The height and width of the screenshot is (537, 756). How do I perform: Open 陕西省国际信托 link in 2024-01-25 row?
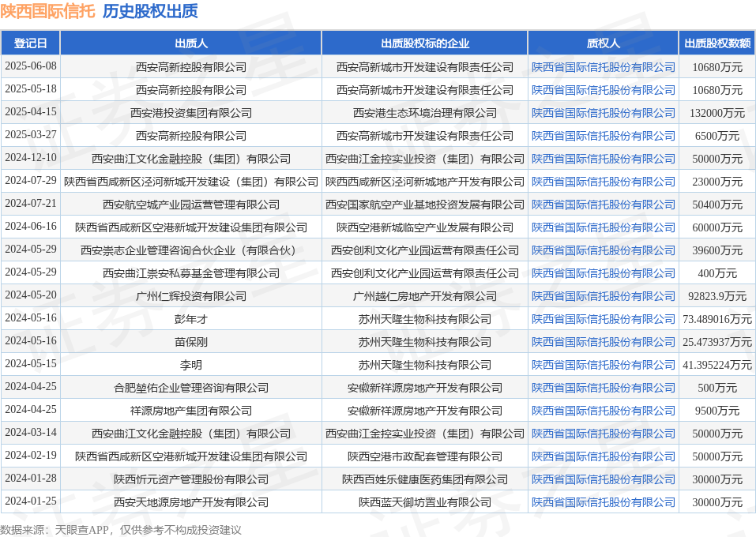(604, 502)
